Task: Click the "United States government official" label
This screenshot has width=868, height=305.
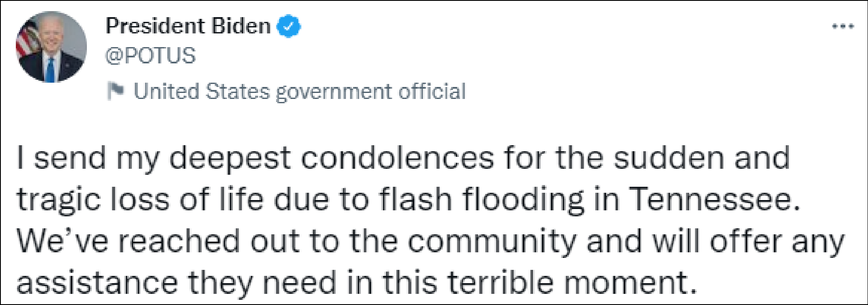Action: [x=300, y=91]
